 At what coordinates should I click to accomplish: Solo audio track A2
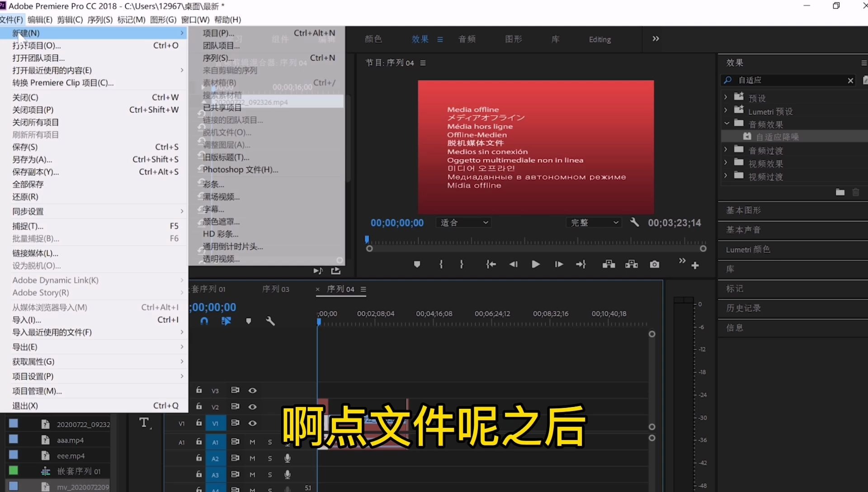point(270,459)
